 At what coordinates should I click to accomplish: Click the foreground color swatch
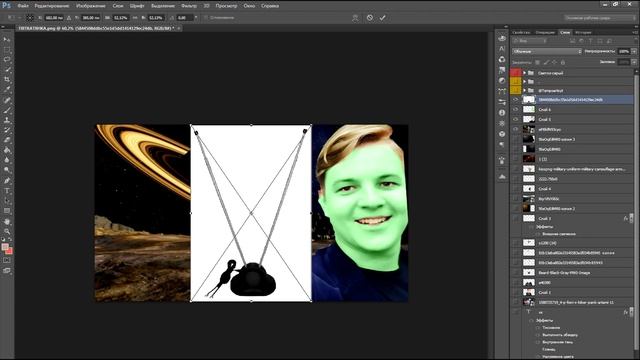(x=5, y=247)
